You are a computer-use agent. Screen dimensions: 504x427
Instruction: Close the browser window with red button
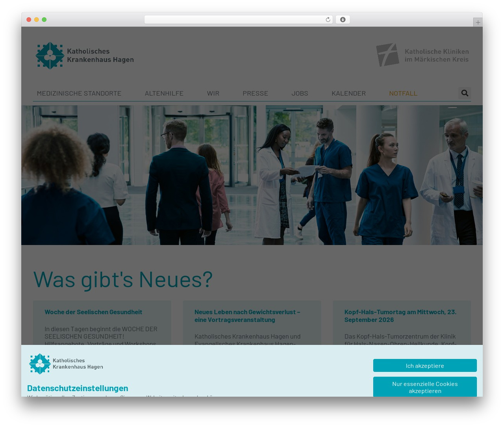tap(29, 20)
